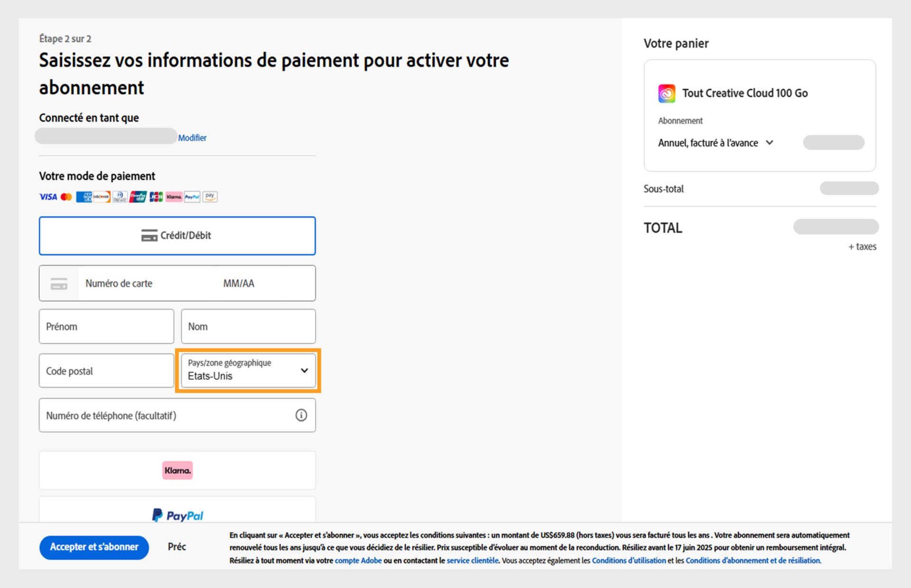Screen dimensions: 911x588
Task: Select the Crédit/Débit payment method
Action: (177, 236)
